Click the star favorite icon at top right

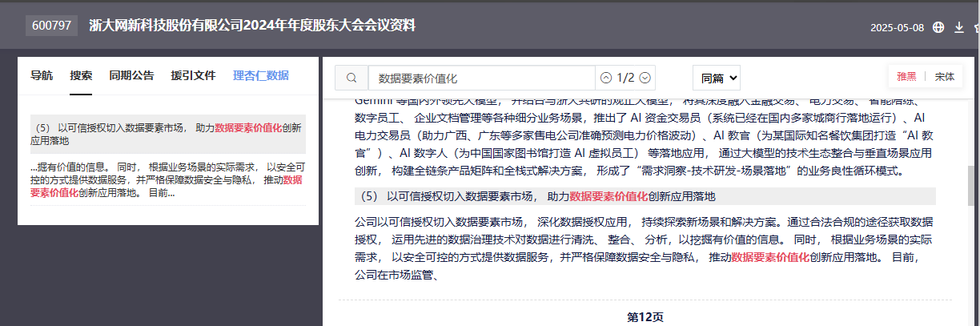point(977,27)
